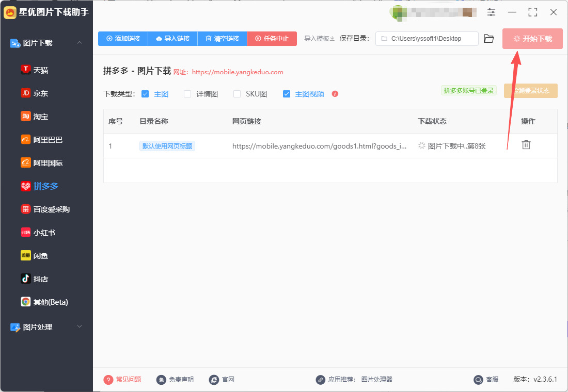Click the 淘宝 orange icon
Screen dimensions: 568x392
[26, 116]
